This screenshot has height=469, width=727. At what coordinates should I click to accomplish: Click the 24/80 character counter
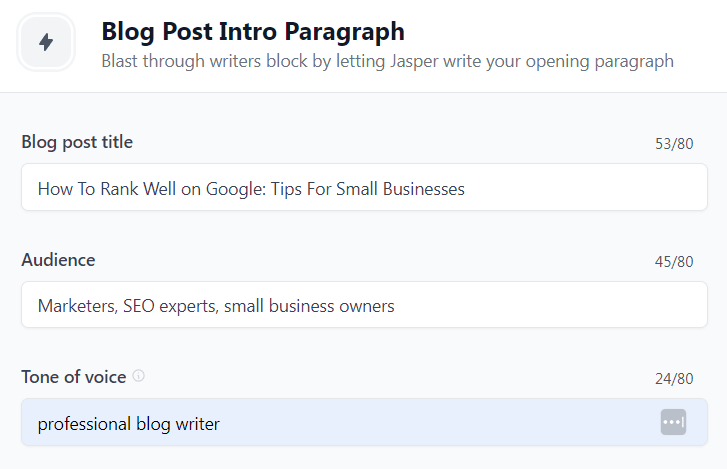click(673, 379)
